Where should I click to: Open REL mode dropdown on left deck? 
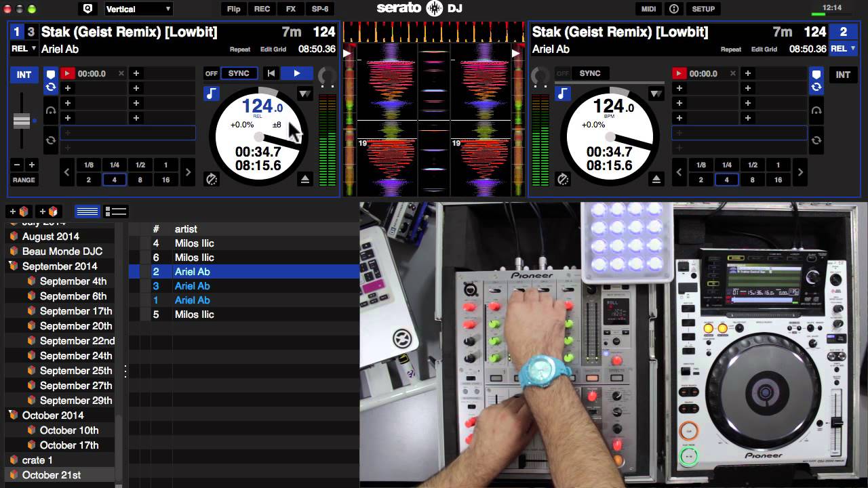(x=24, y=49)
